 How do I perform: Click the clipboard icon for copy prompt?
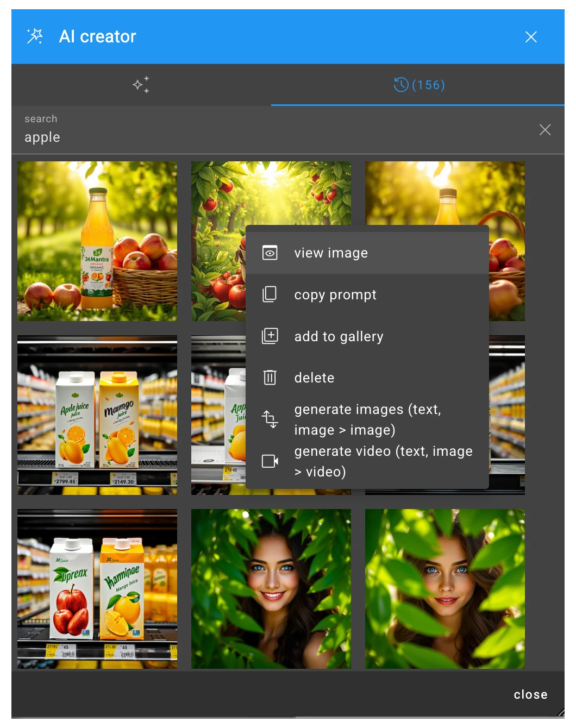coord(270,294)
